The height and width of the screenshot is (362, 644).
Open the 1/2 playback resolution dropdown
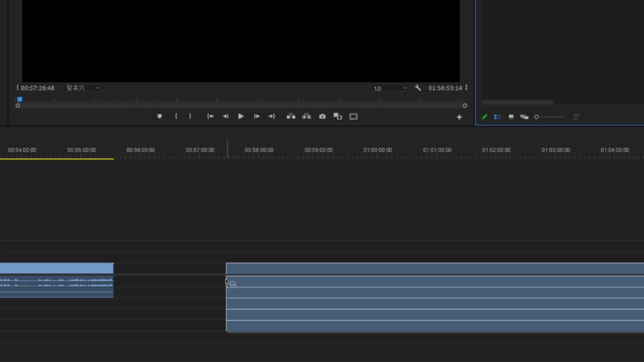click(390, 88)
